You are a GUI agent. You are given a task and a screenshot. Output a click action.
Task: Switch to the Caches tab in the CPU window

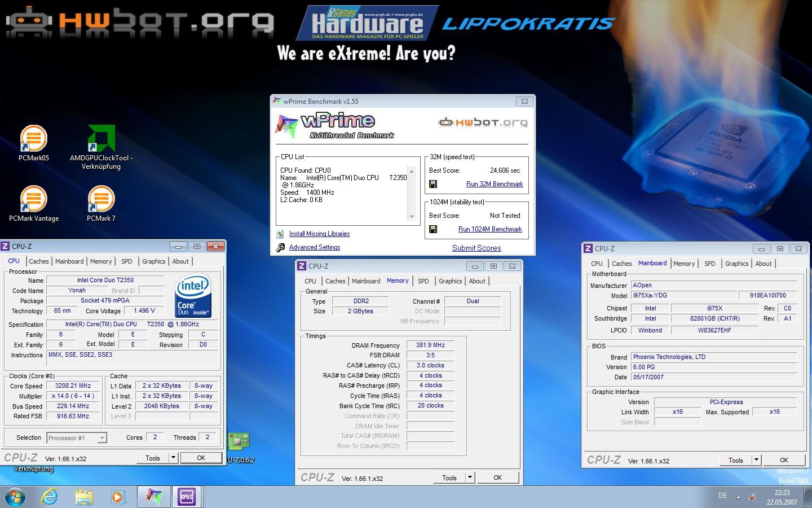[39, 261]
